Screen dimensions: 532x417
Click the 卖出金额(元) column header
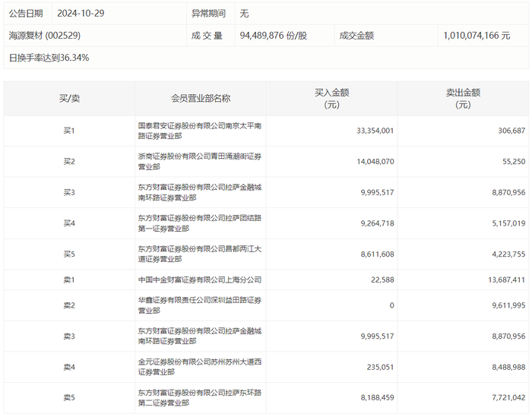click(x=463, y=98)
